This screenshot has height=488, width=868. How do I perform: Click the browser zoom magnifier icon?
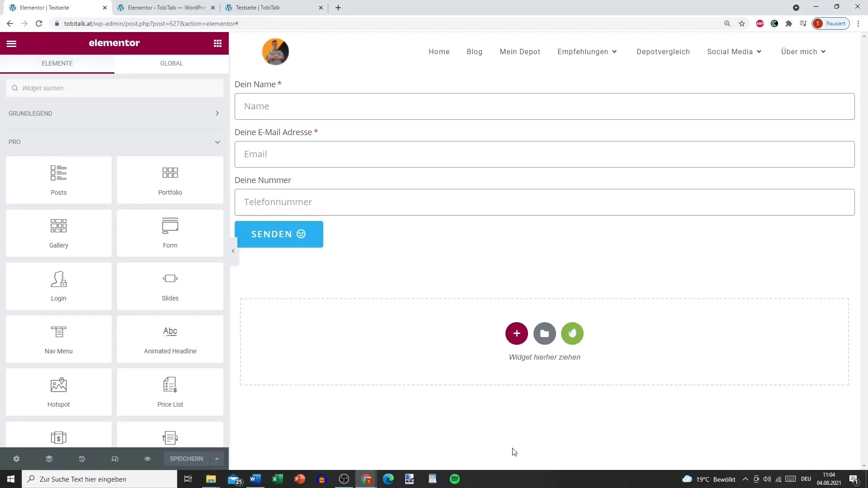(x=727, y=23)
